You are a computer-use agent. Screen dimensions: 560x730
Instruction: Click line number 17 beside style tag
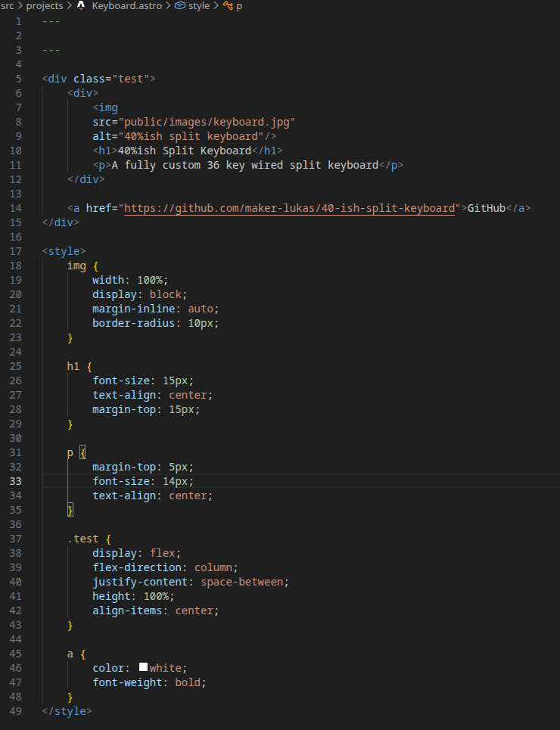click(15, 251)
